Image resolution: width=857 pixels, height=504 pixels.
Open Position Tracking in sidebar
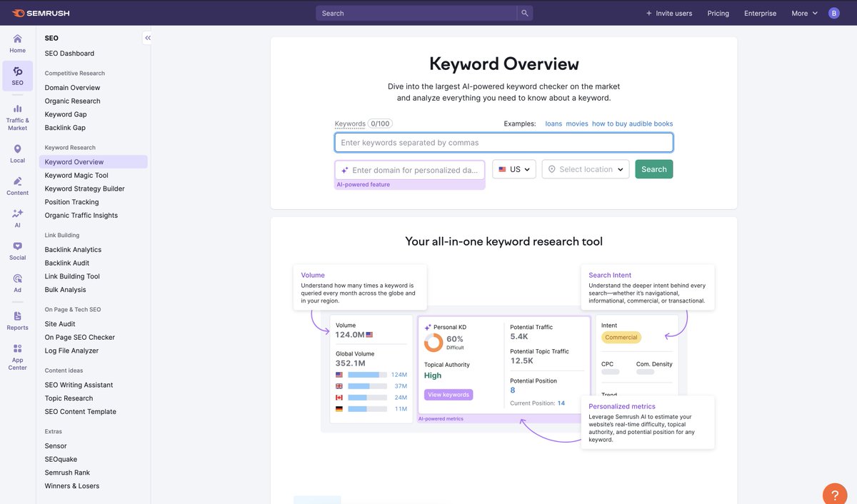point(71,202)
